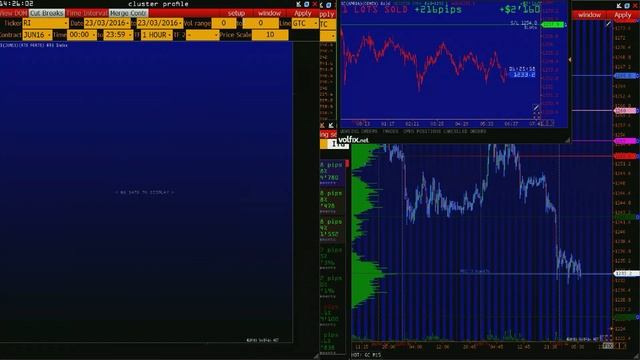Switch to the OPEN POSITIONS tab
The image size is (640, 360).
(422, 131)
